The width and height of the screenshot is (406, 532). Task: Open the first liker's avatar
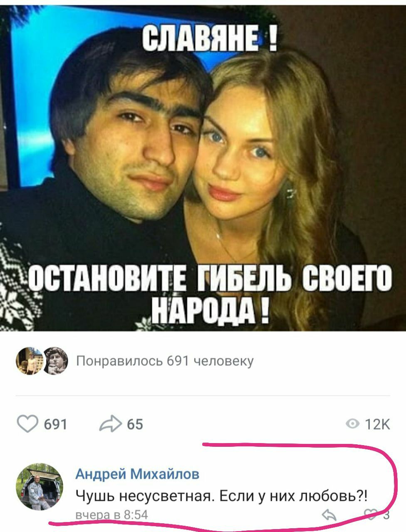29,360
